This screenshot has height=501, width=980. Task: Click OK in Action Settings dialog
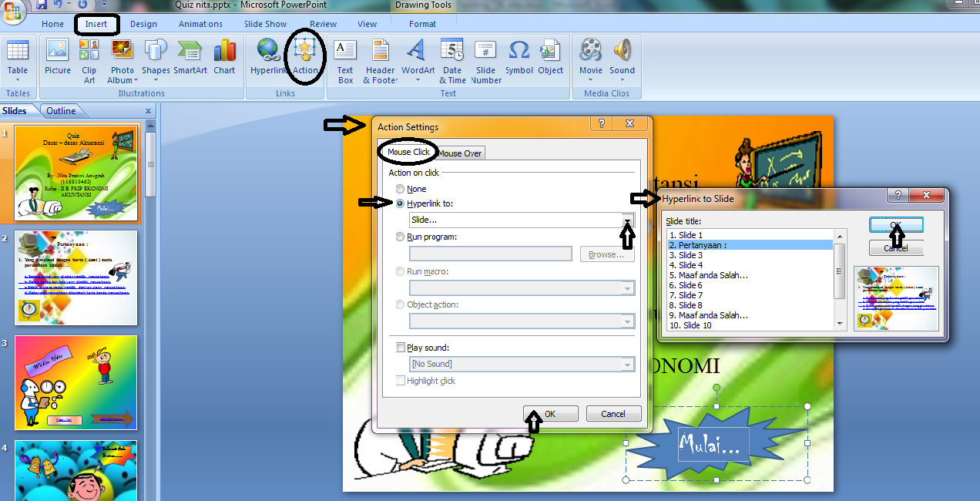tap(550, 414)
